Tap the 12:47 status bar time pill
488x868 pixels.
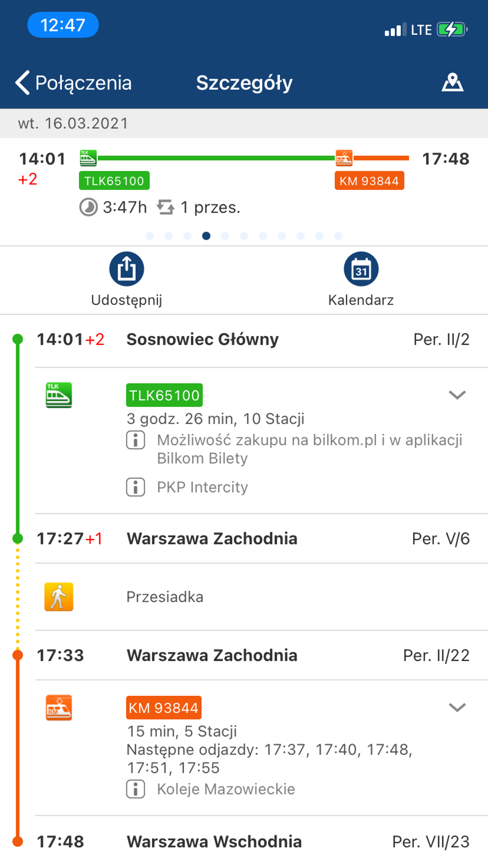[63, 25]
